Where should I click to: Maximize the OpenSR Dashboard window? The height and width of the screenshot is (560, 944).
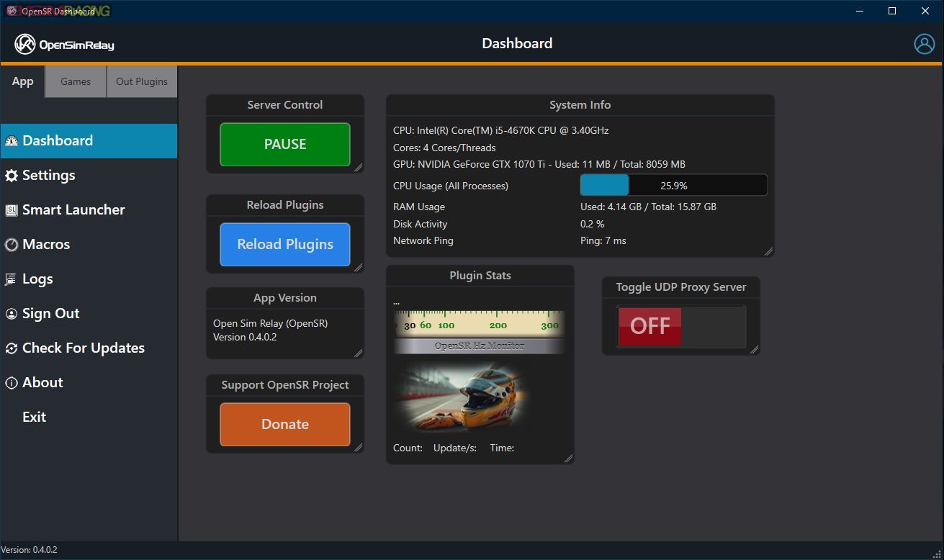[892, 11]
